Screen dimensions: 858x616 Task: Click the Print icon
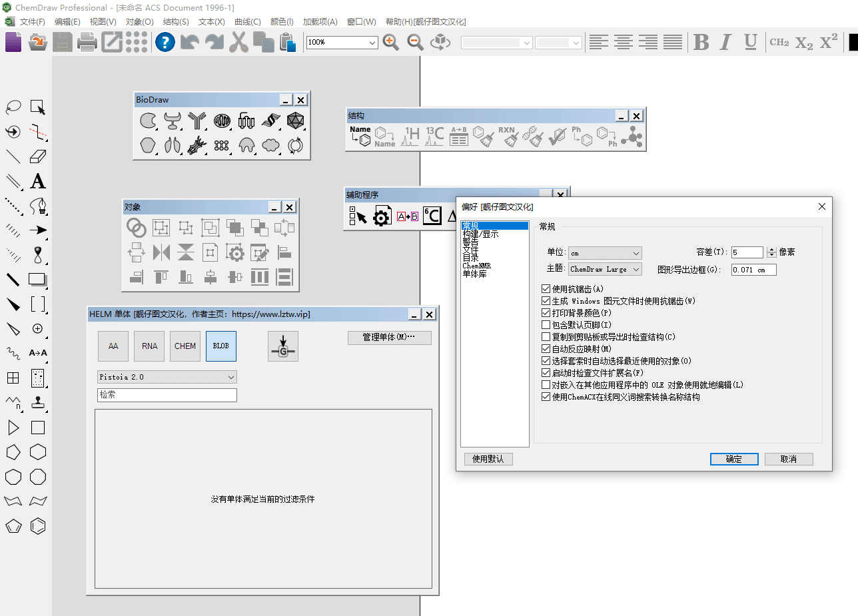[x=87, y=43]
